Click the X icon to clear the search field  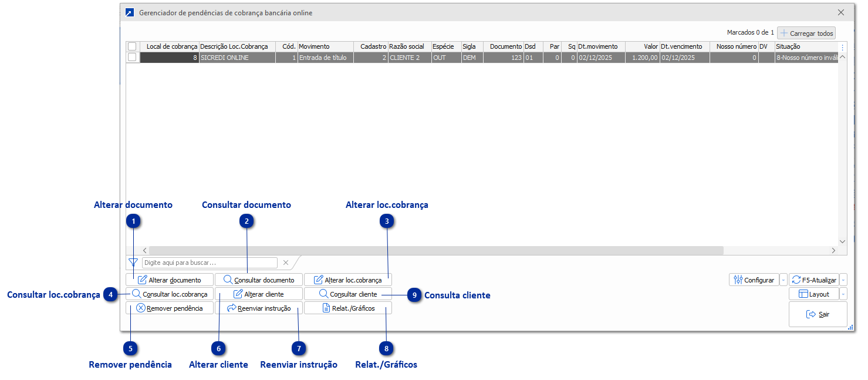285,263
